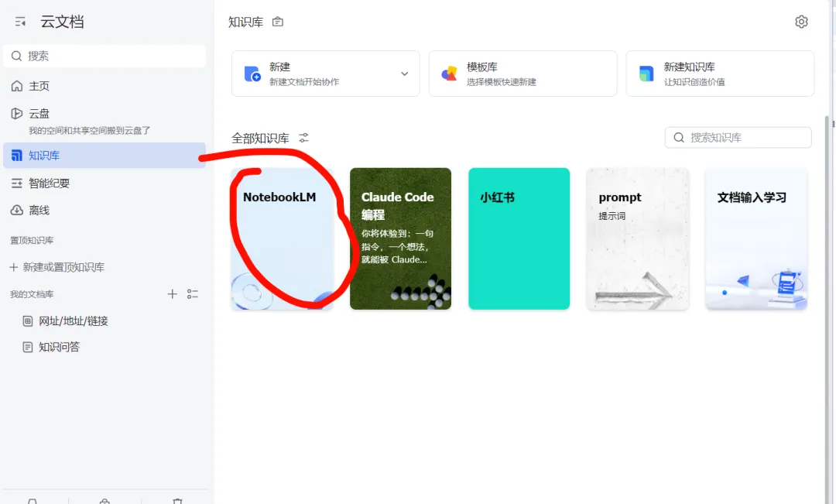Image resolution: width=836 pixels, height=504 pixels.
Task: Click the 离线 cloud download icon
Action: [x=17, y=210]
